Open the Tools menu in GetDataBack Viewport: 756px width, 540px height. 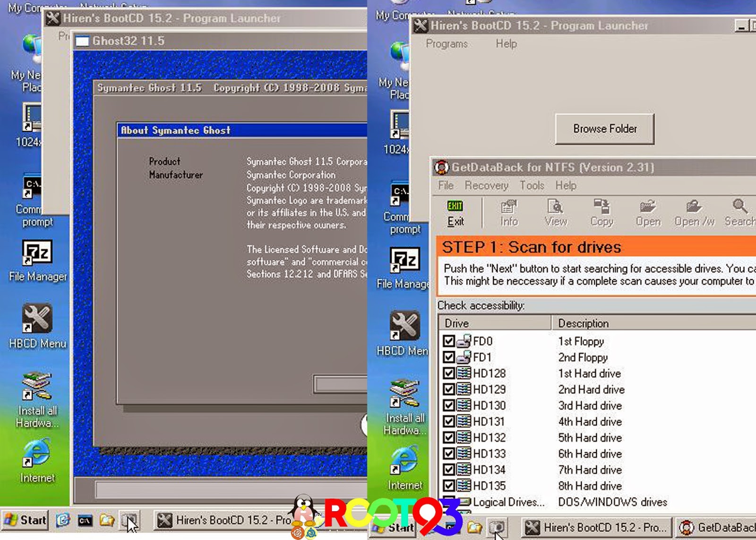(x=532, y=186)
